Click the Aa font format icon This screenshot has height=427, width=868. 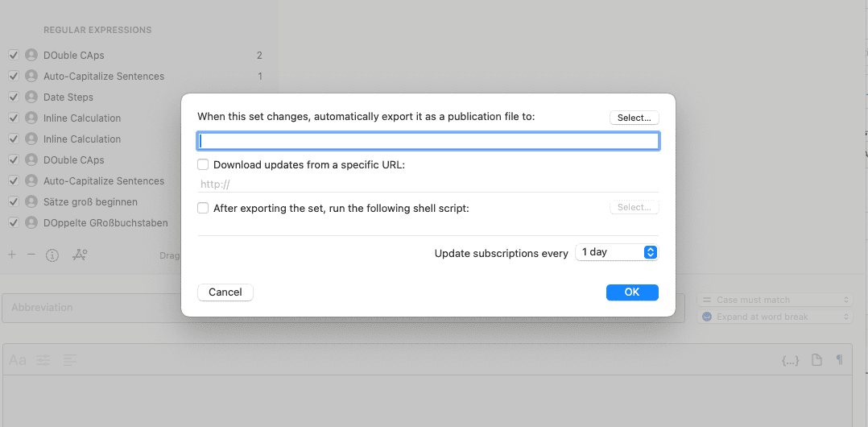tap(18, 360)
